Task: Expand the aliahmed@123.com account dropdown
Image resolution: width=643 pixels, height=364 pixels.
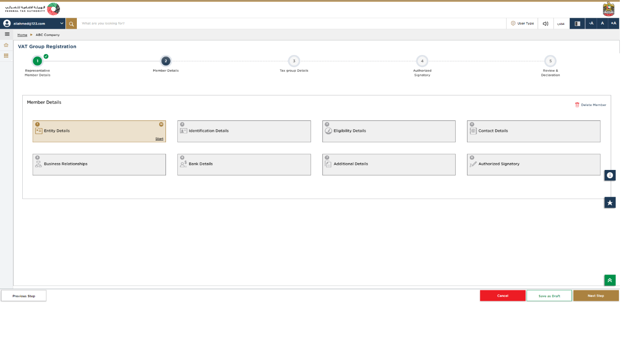Action: (x=62, y=23)
